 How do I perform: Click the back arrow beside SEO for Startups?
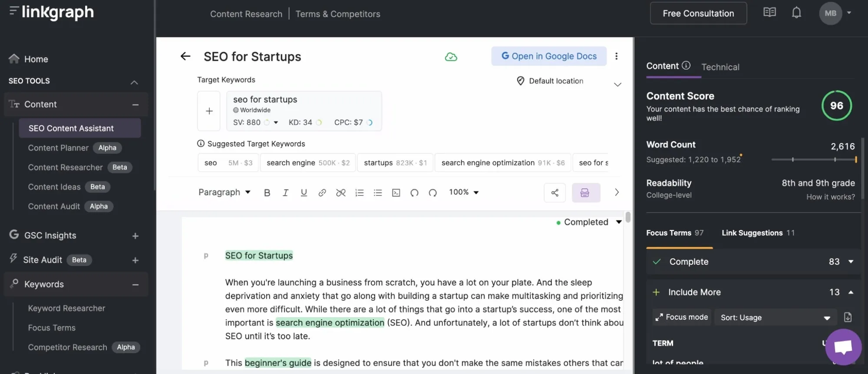coord(185,56)
